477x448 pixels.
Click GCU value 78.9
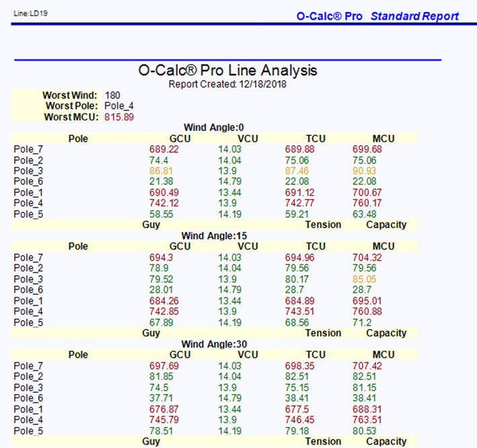159,268
